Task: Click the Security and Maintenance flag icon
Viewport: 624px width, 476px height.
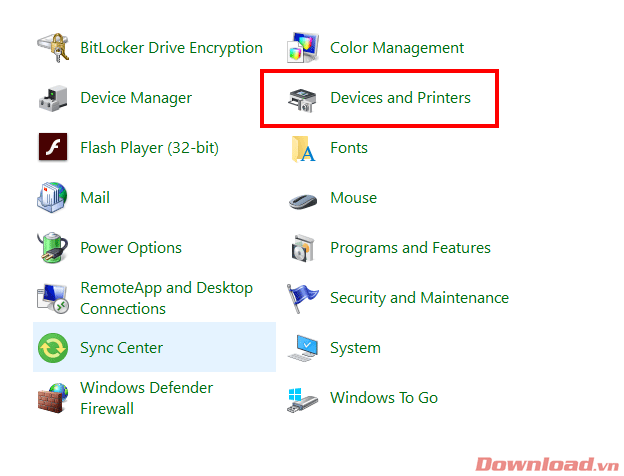Action: pos(302,298)
